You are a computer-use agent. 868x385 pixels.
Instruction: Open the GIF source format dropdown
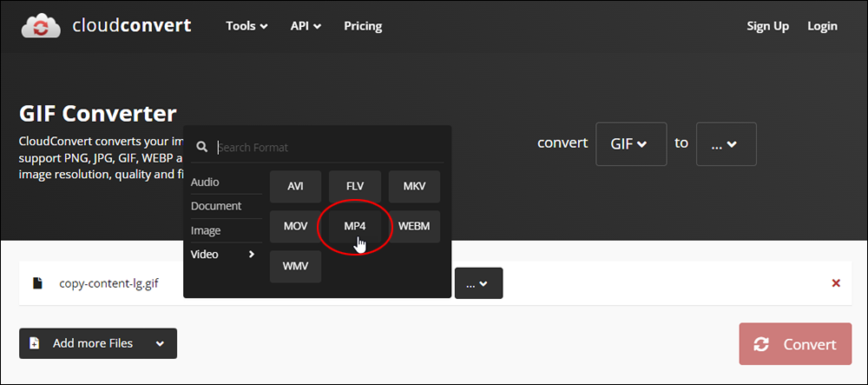pos(631,144)
